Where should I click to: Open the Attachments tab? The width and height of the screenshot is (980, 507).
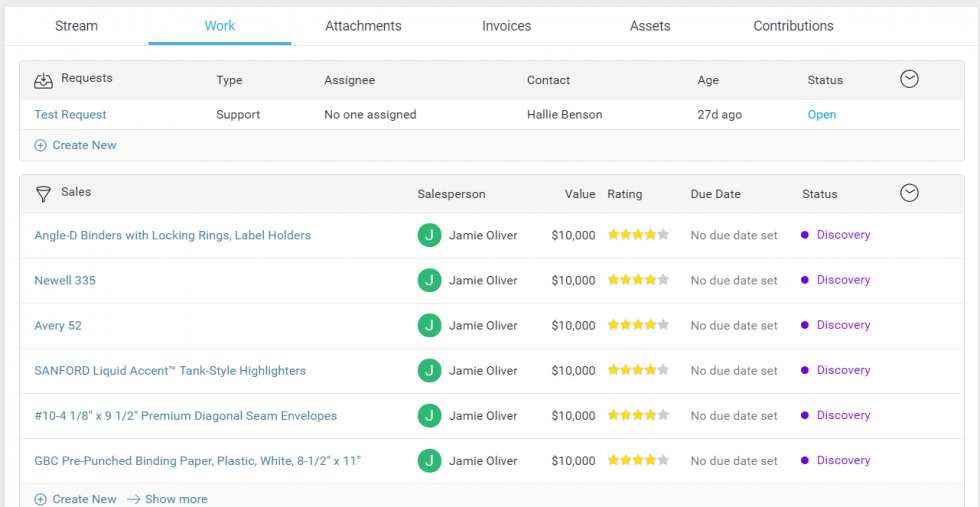363,26
